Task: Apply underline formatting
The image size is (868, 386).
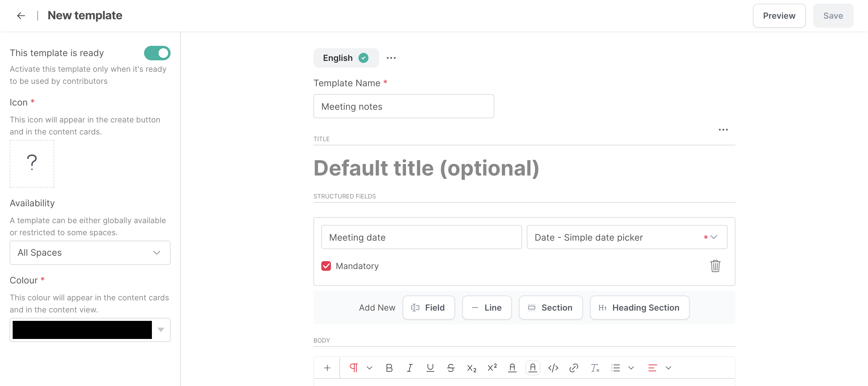Action: click(x=430, y=368)
